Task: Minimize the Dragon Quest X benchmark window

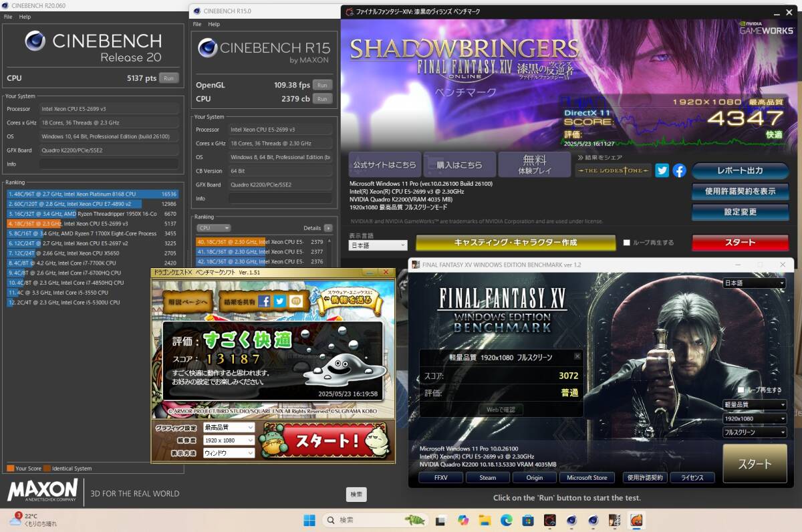Action: click(x=370, y=272)
